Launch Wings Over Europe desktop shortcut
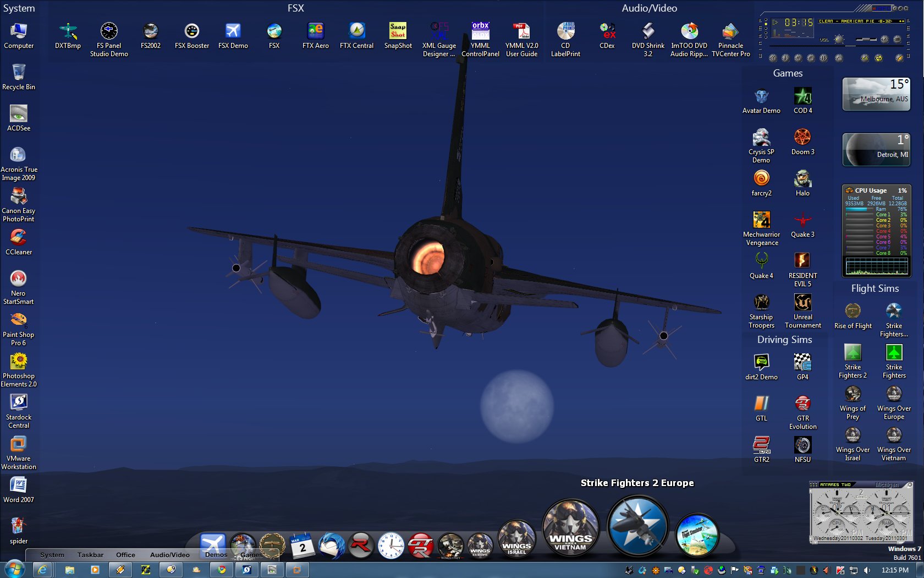The width and height of the screenshot is (924, 578). [894, 403]
